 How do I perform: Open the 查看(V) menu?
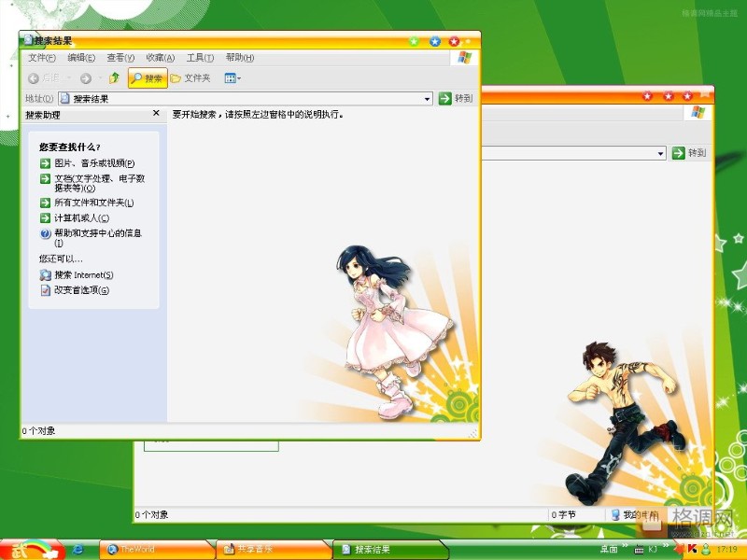(120, 58)
